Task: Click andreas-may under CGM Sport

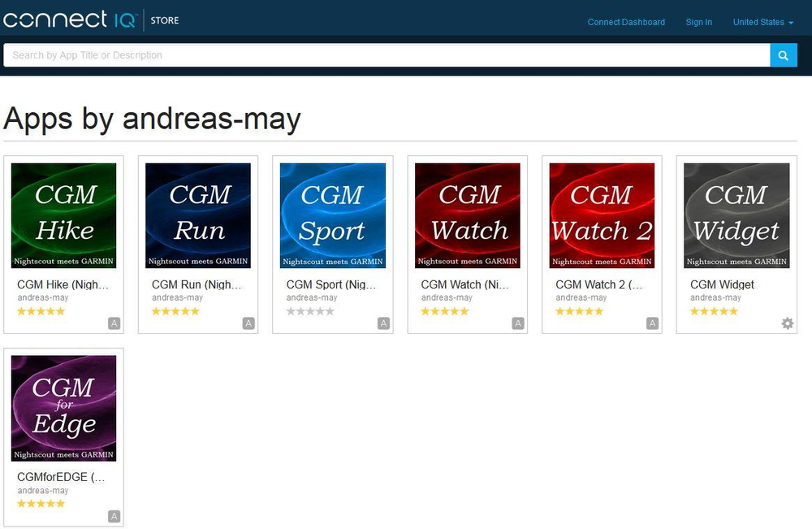Action: pyautogui.click(x=312, y=297)
